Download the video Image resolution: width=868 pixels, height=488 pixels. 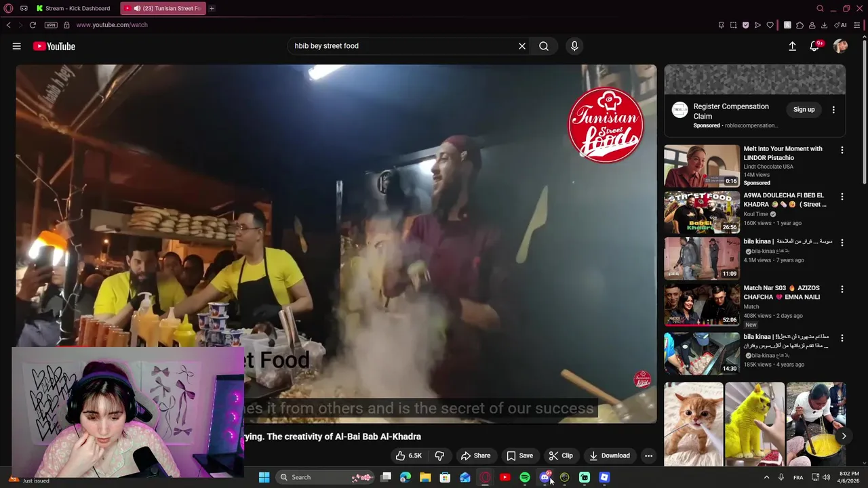tap(610, 455)
